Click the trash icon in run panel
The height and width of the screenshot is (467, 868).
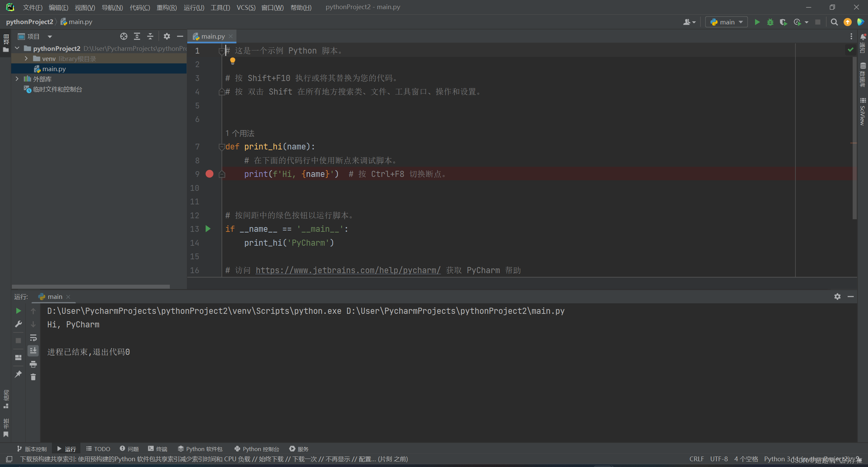(x=33, y=377)
